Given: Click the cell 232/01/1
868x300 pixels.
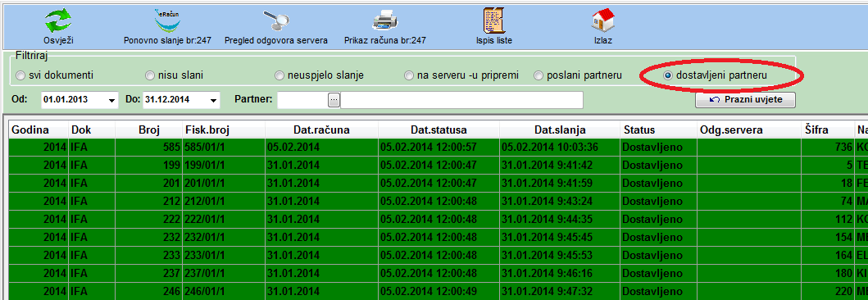Looking at the screenshot, I should [x=224, y=238].
